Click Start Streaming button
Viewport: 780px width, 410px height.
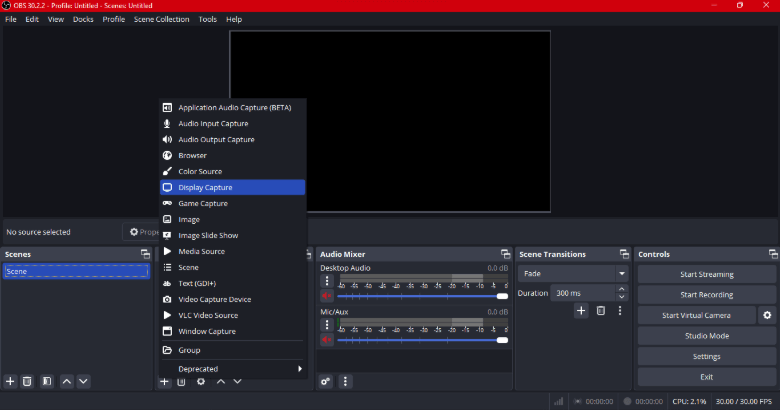706,274
